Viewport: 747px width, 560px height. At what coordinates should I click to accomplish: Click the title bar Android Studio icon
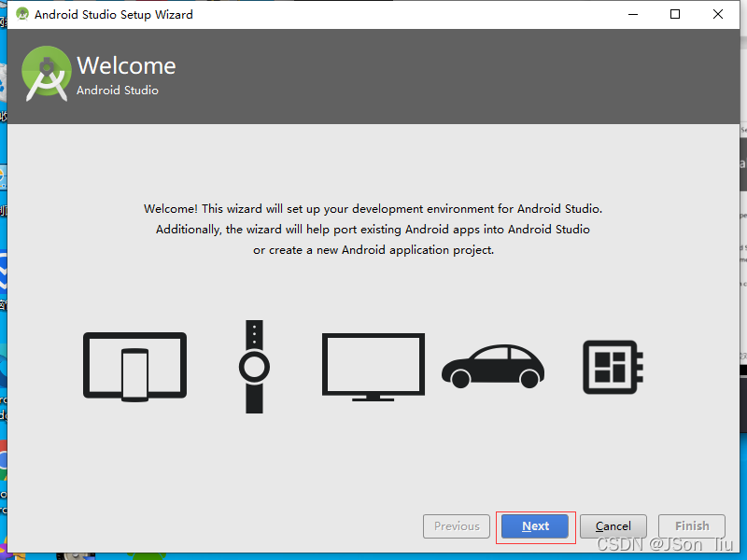click(21, 14)
